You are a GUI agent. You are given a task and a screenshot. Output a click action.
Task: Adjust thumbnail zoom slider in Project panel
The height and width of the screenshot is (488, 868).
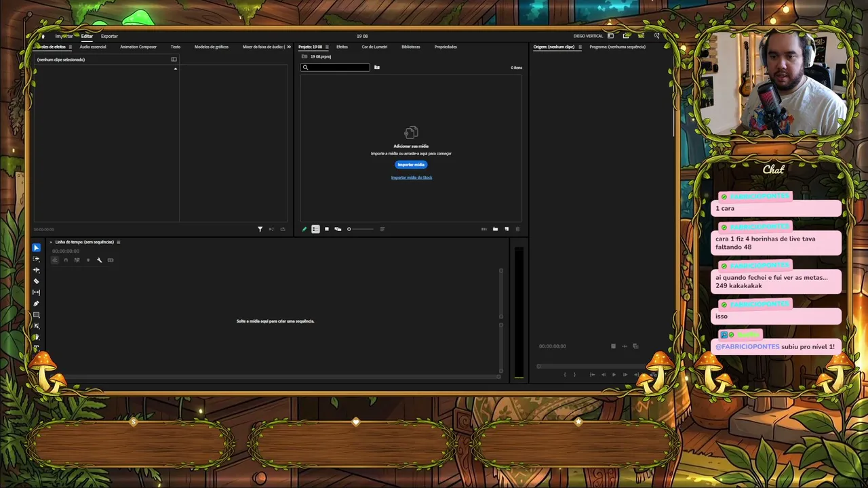(360, 229)
